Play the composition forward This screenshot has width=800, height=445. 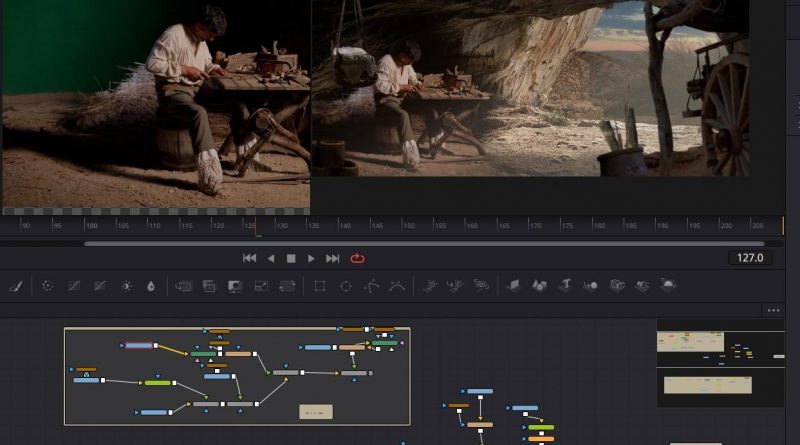311,258
